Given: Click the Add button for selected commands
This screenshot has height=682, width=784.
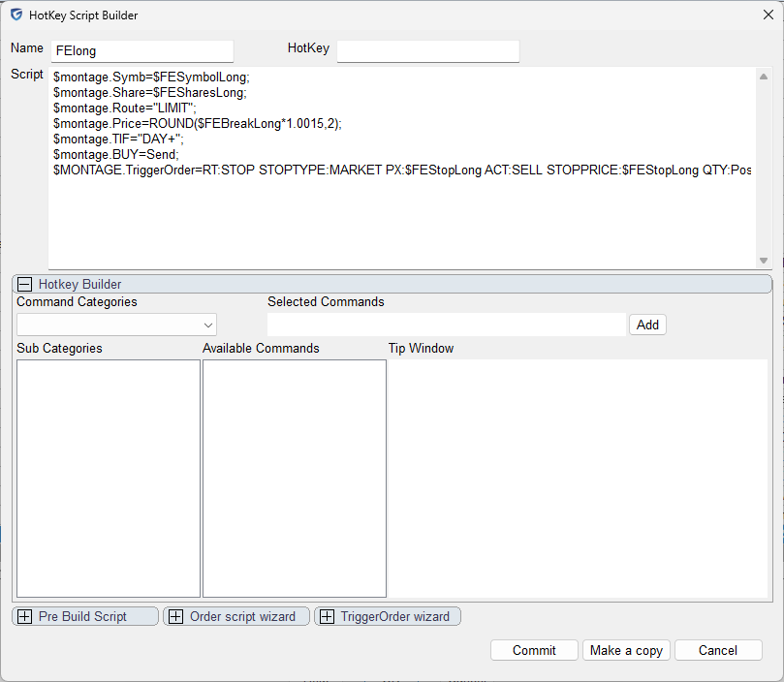Looking at the screenshot, I should [647, 325].
